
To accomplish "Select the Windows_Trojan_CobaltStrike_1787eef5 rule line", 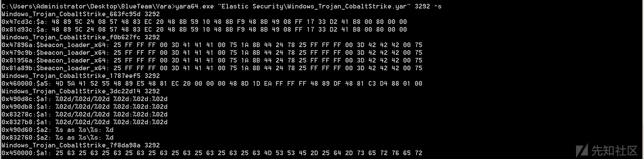I will tap(81, 76).
